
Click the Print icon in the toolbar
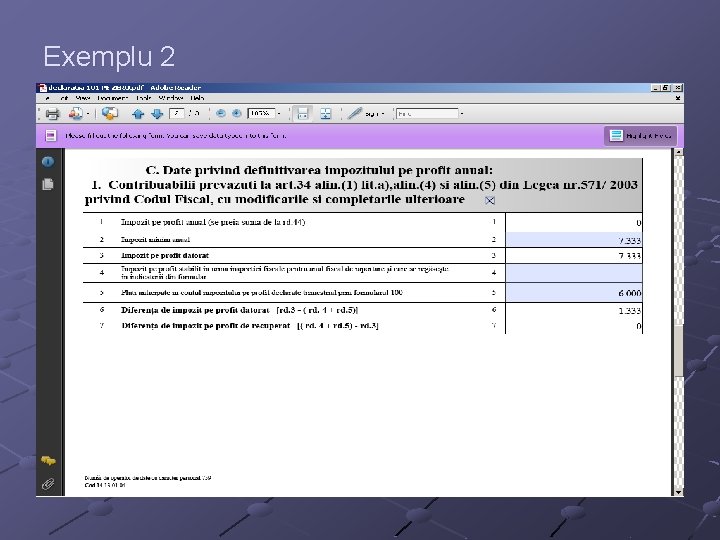point(52,114)
